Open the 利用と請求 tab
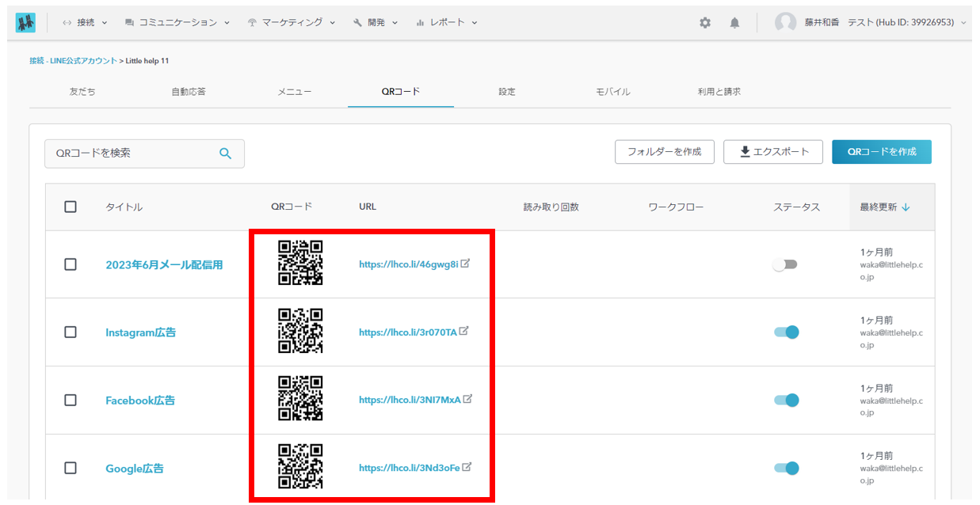Viewport: 980px width, 505px height. click(719, 92)
